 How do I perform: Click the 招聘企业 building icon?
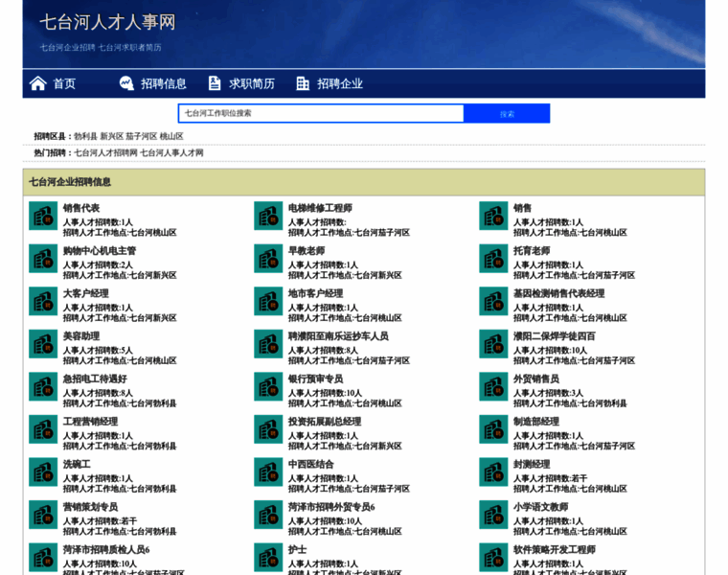[303, 83]
